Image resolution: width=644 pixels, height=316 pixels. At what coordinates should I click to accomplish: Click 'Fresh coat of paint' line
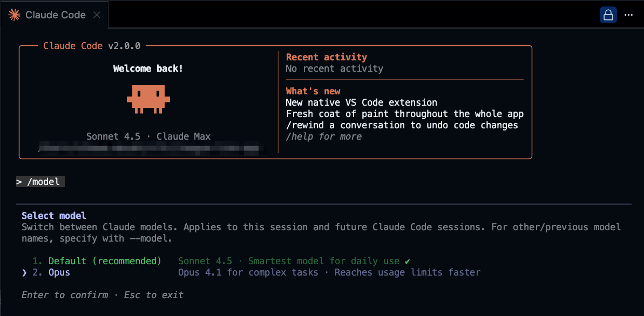point(404,114)
